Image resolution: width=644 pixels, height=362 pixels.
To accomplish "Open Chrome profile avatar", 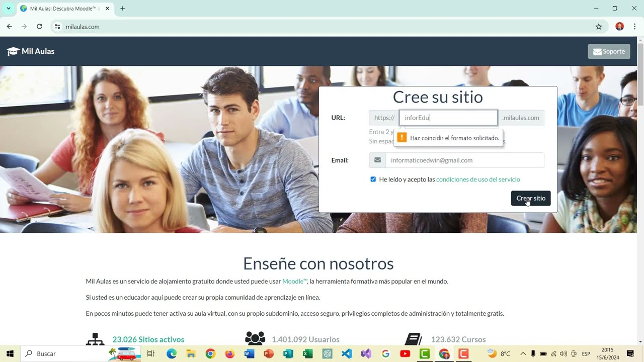I will click(620, 27).
